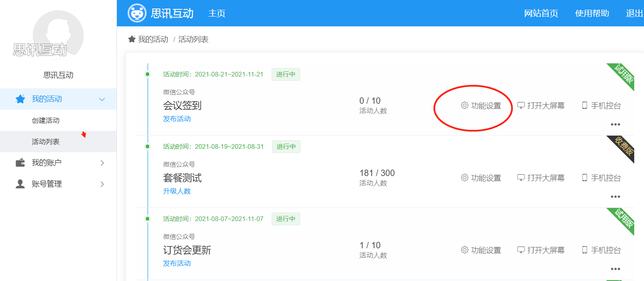644x281 pixels.
Task: Click the 套餐测试 activity title
Action: [182, 178]
